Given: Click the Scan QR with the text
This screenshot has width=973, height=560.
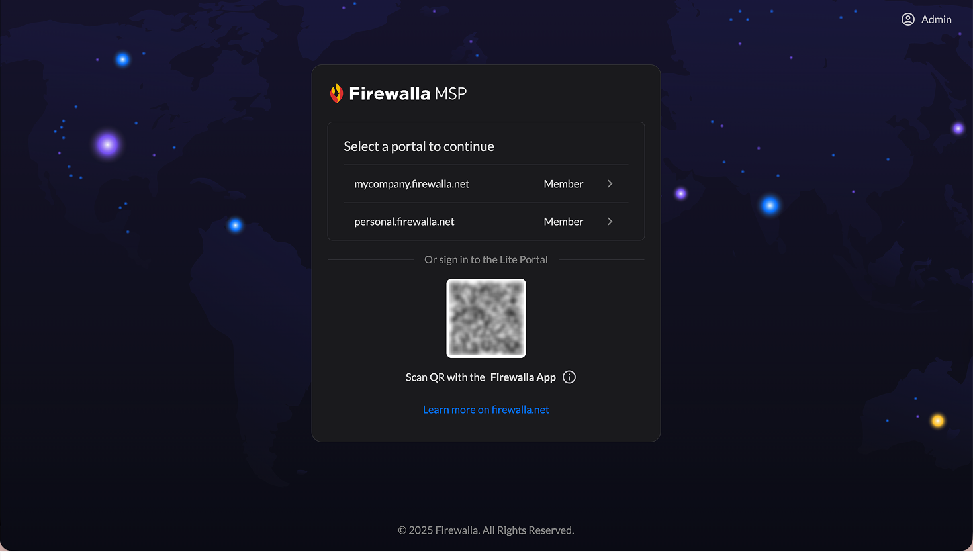Looking at the screenshot, I should click(445, 377).
